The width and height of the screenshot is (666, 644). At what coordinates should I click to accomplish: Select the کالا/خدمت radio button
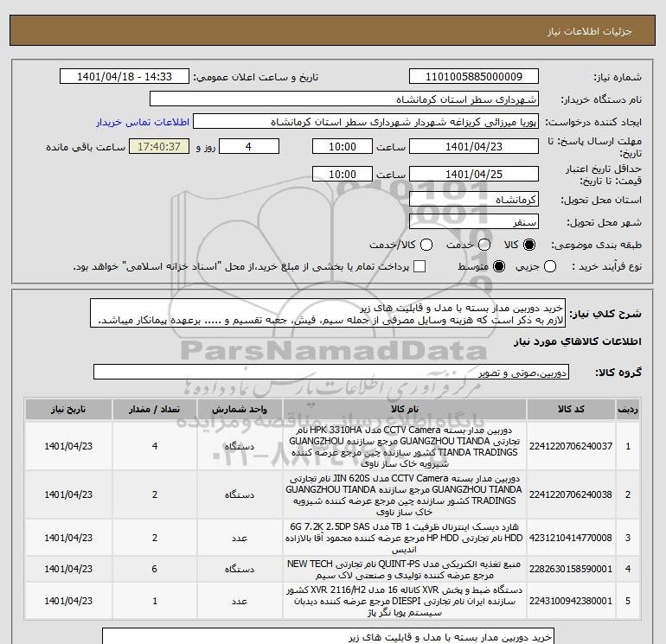pos(426,245)
